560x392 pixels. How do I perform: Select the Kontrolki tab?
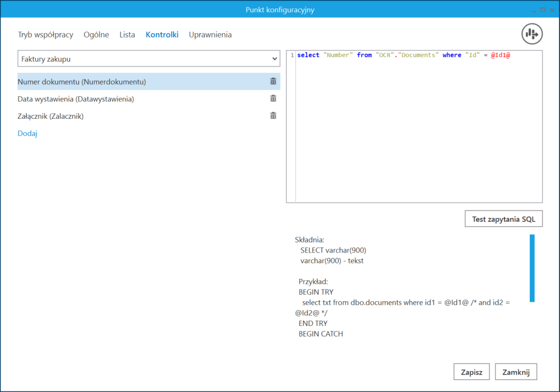coord(162,35)
